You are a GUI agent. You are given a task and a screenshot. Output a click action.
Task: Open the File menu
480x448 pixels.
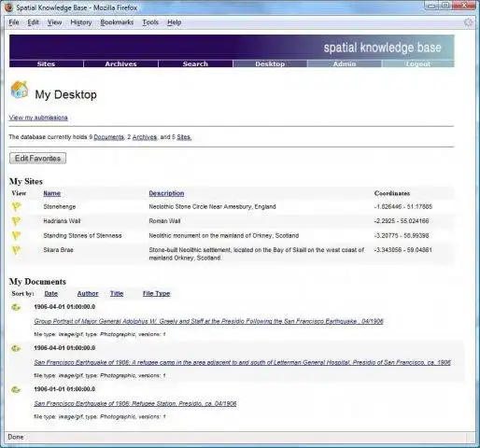pos(14,22)
